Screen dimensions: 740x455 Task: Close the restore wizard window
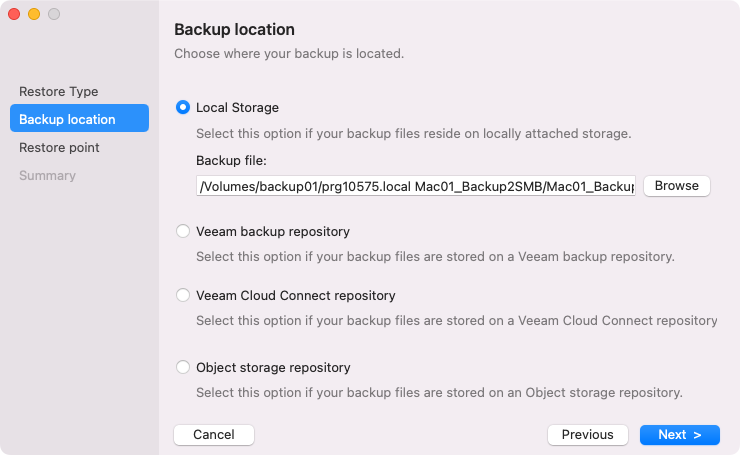[14, 14]
